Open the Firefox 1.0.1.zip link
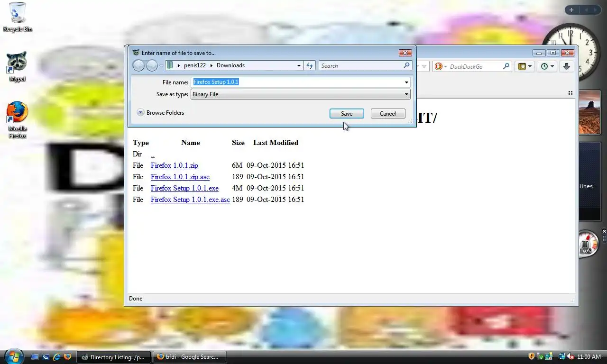This screenshot has height=364, width=607. click(x=175, y=165)
